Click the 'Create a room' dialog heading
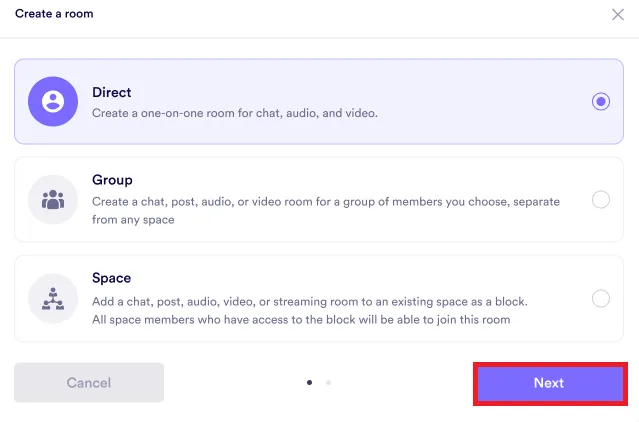 pos(54,14)
